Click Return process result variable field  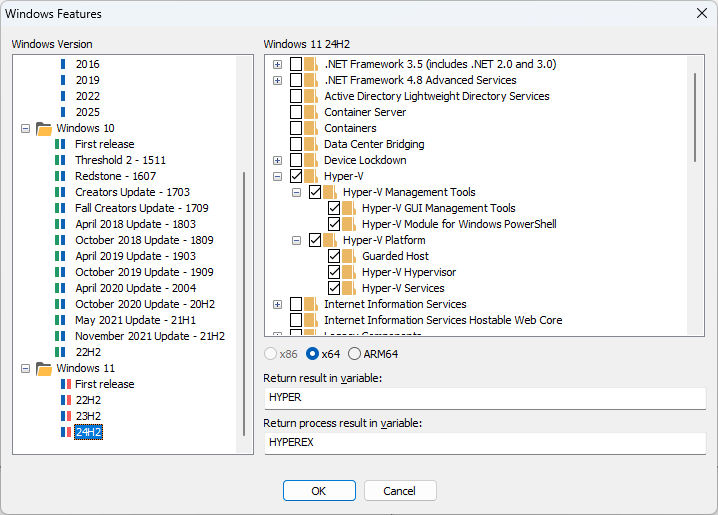click(x=484, y=442)
